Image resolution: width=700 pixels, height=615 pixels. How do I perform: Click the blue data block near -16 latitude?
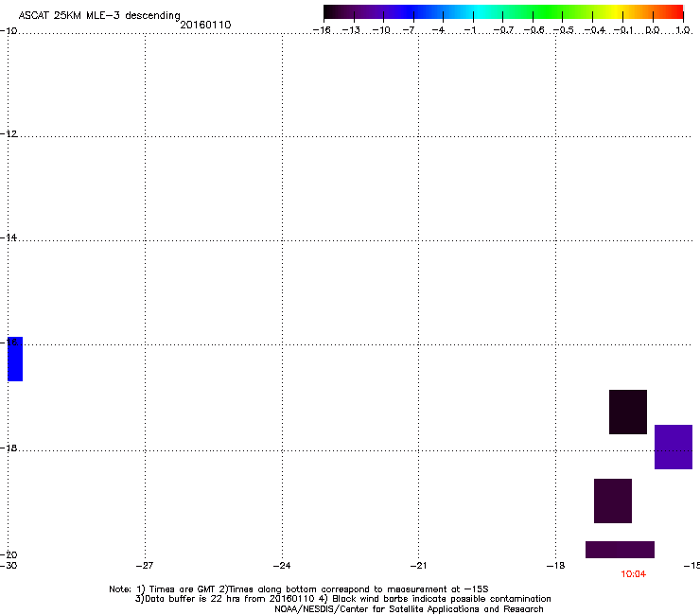coord(15,360)
